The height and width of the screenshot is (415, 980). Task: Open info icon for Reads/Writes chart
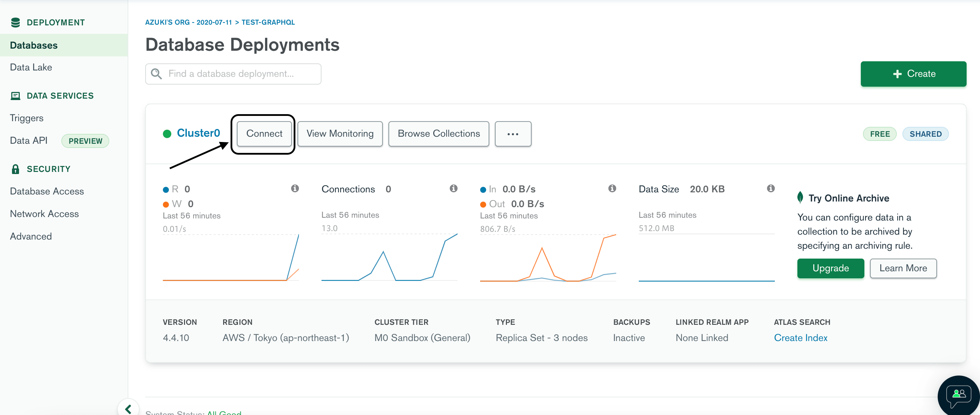[x=295, y=188]
